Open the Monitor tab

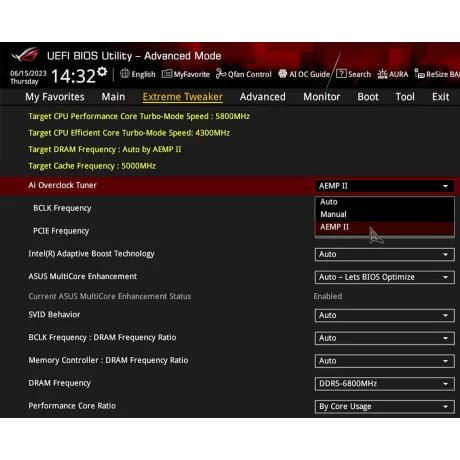pyautogui.click(x=321, y=97)
